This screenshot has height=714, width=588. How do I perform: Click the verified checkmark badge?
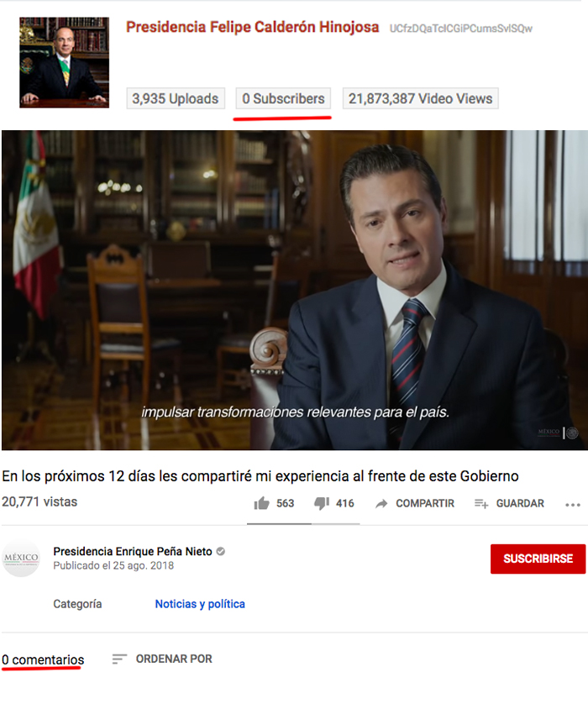tap(221, 552)
